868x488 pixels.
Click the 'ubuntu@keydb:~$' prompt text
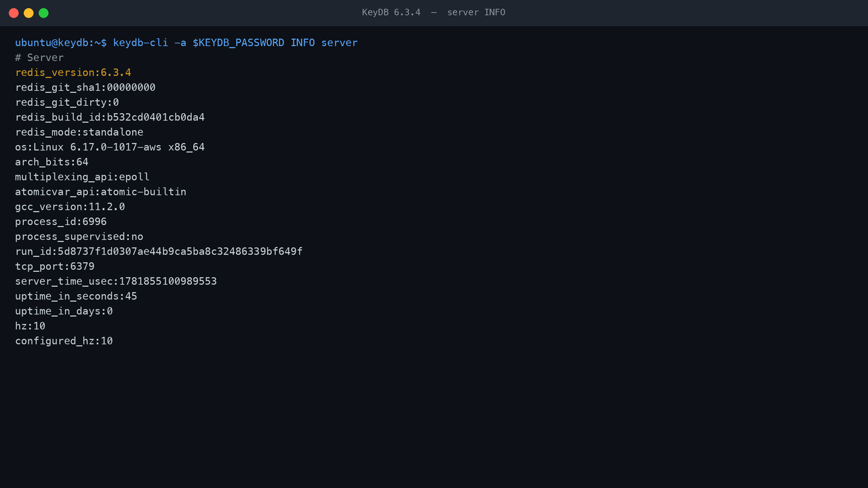pyautogui.click(x=61, y=43)
